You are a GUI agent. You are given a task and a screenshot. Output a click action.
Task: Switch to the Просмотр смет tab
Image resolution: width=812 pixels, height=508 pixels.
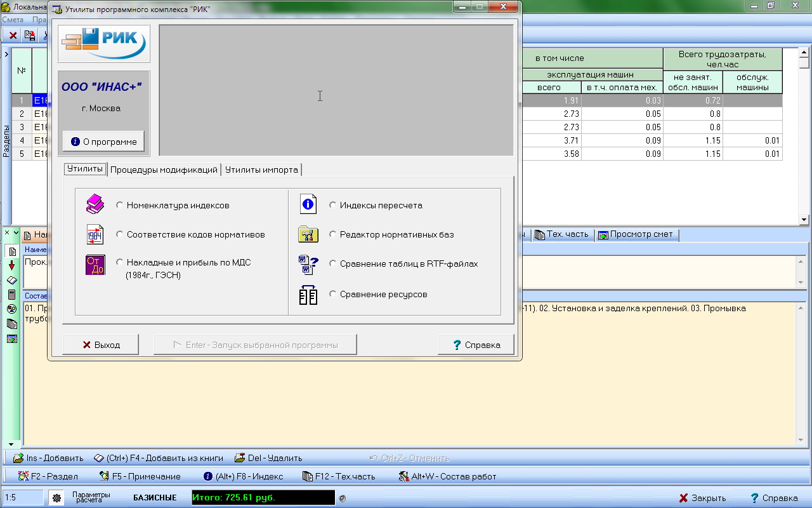coord(636,234)
